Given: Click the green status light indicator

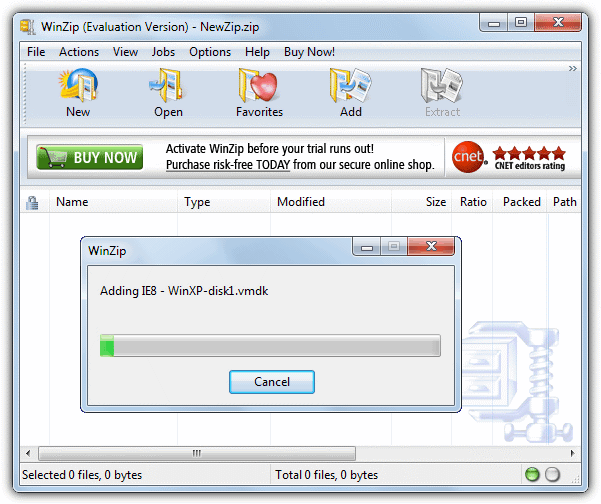Looking at the screenshot, I should tap(532, 475).
